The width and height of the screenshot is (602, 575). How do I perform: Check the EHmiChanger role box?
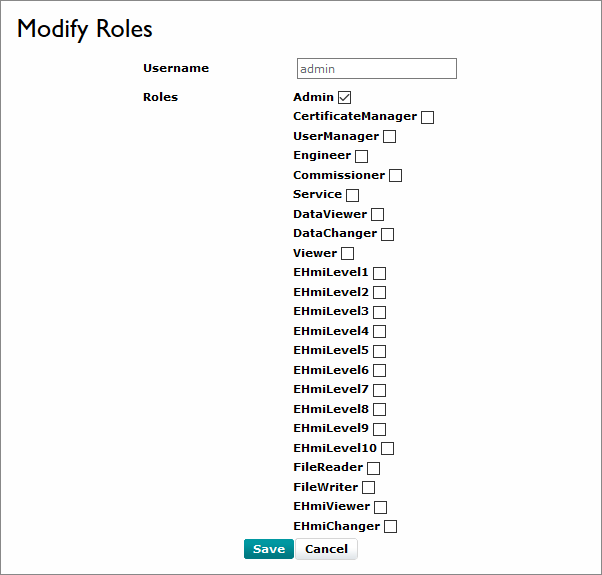[x=390, y=527]
